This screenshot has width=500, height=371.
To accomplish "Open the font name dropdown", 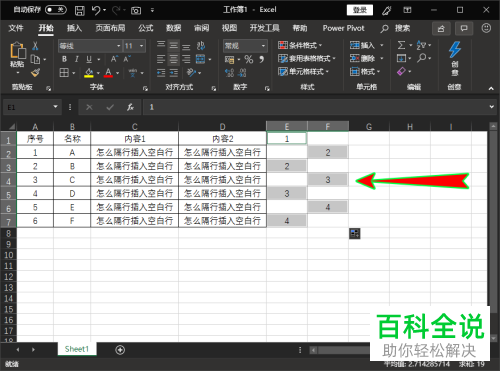I will click(x=118, y=46).
